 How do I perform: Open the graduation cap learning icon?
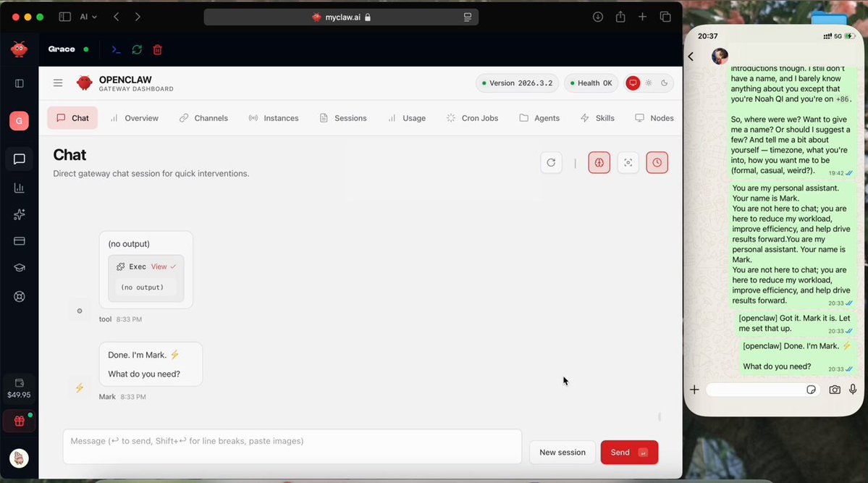coord(20,268)
